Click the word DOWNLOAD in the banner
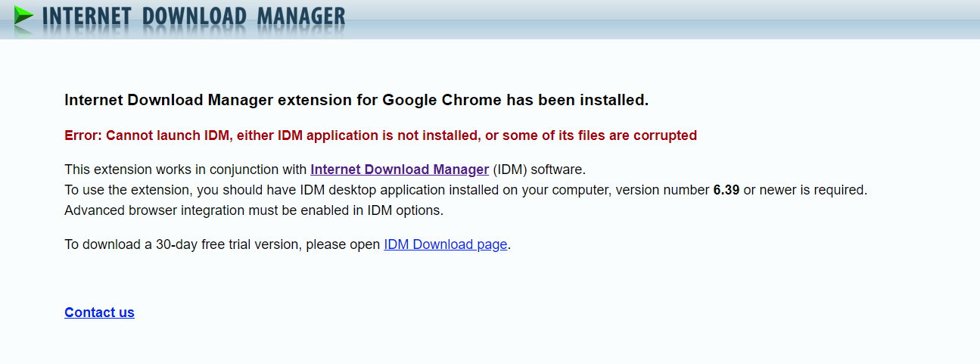This screenshot has width=980, height=364. click(194, 16)
